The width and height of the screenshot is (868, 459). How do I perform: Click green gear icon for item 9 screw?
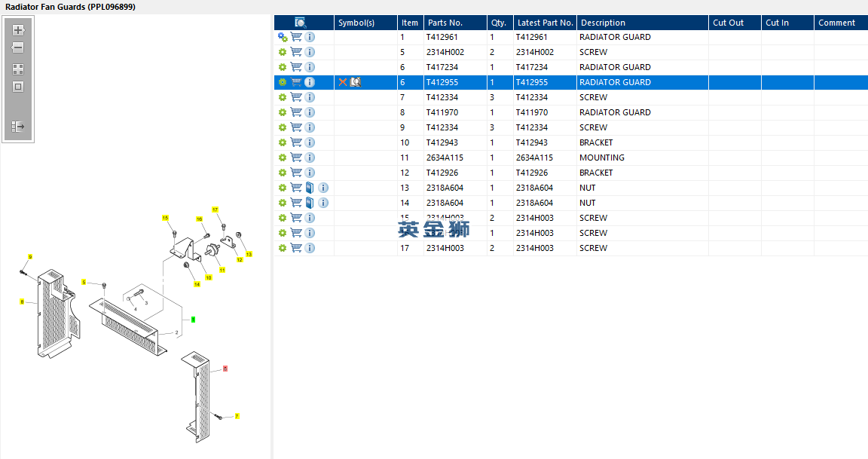283,127
